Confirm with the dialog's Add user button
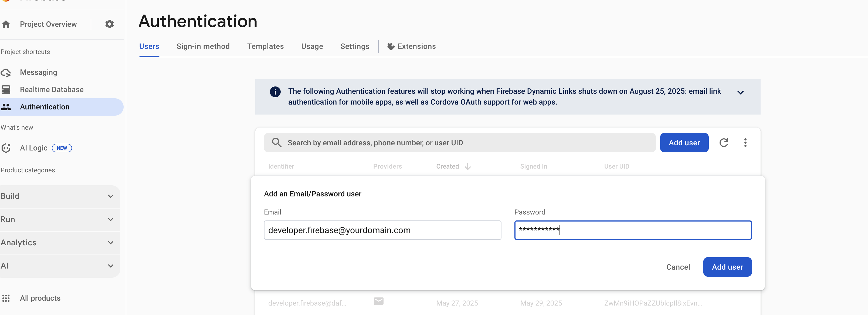868x315 pixels. click(727, 267)
